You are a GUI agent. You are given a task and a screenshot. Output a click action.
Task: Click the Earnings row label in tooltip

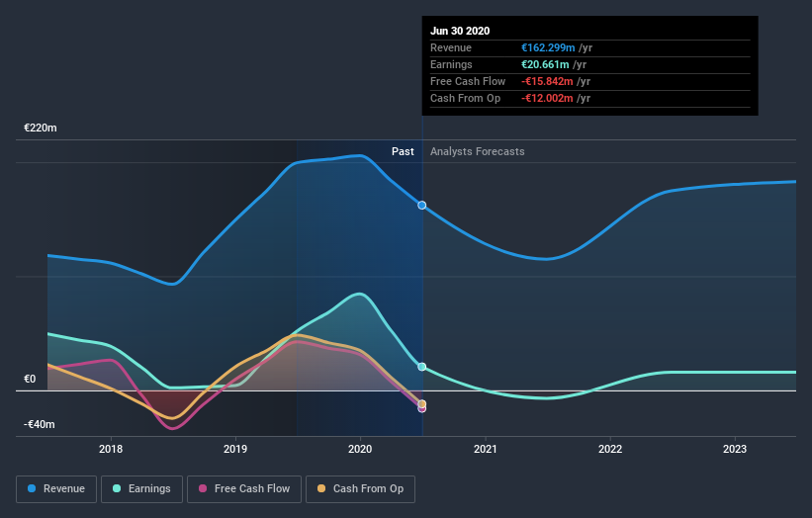coord(451,64)
